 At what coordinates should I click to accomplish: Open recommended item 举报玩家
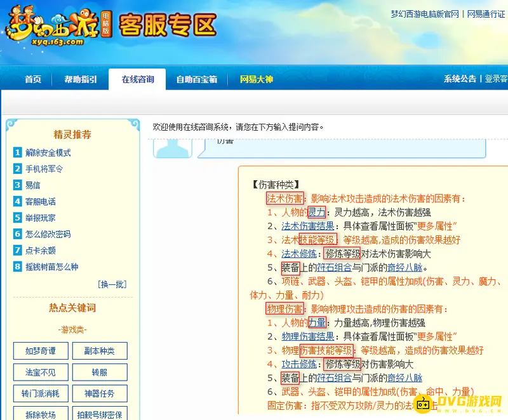click(41, 218)
